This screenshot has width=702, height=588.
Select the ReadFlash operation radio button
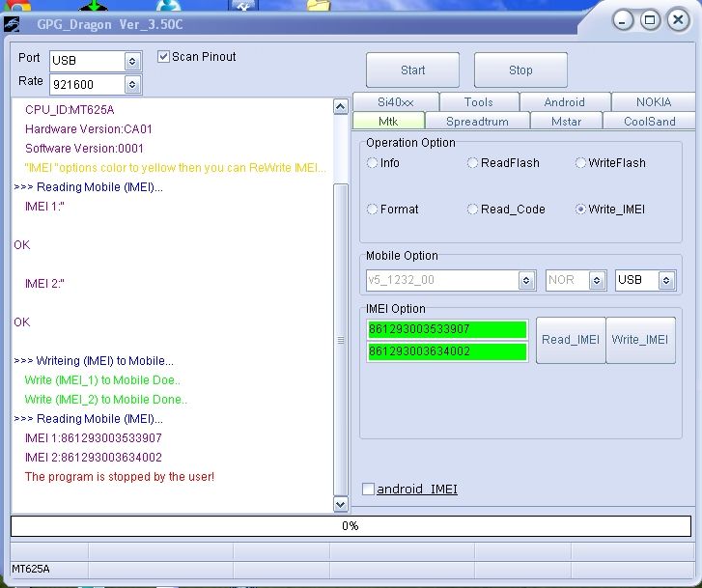473,163
